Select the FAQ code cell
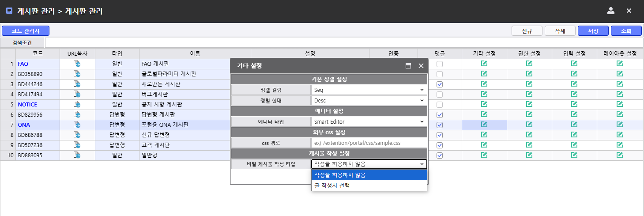Image resolution: width=644 pixels, height=216 pixels. (38, 64)
